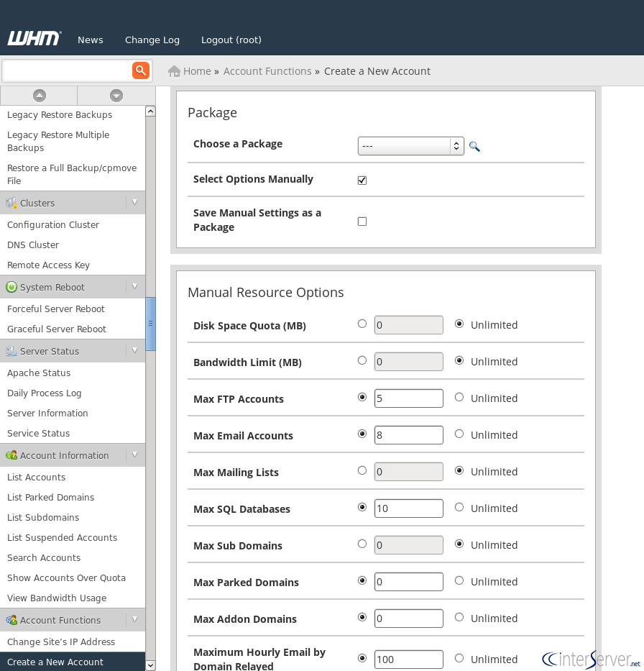Click the Account Functions breadcrumb link
This screenshot has height=671, width=644.
click(267, 71)
